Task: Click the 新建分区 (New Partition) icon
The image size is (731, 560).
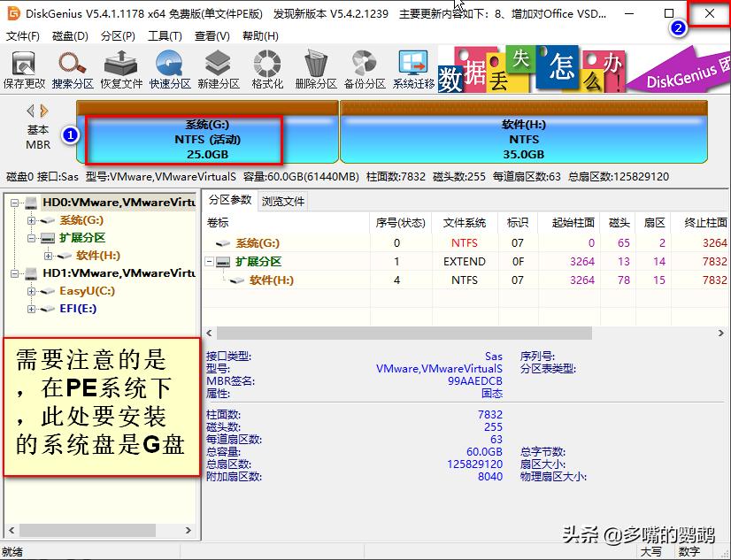Action: coord(218,68)
